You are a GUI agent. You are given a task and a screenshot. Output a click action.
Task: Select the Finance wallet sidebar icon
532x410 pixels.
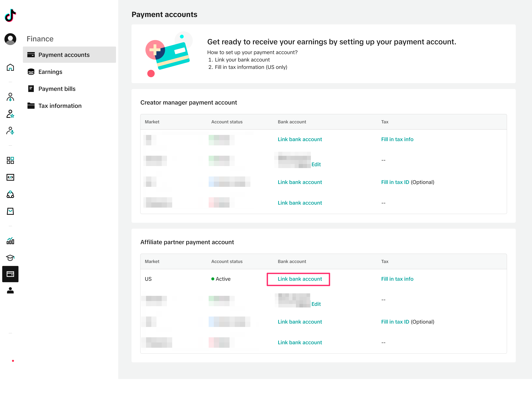(x=10, y=274)
